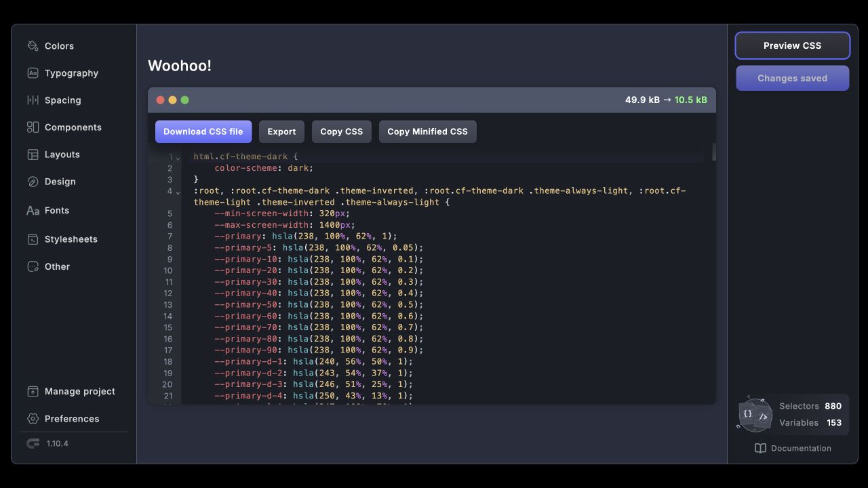Open the Design section
The width and height of the screenshot is (868, 488).
(x=60, y=182)
